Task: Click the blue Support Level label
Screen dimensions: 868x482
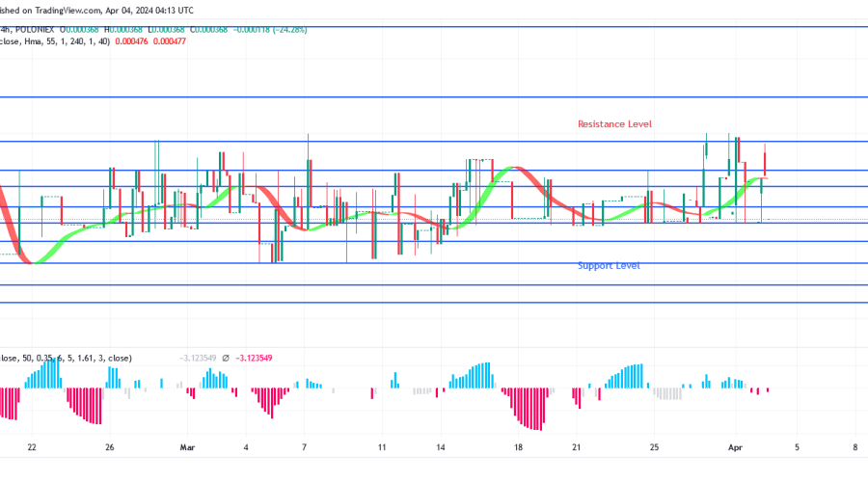Action: pyautogui.click(x=609, y=266)
